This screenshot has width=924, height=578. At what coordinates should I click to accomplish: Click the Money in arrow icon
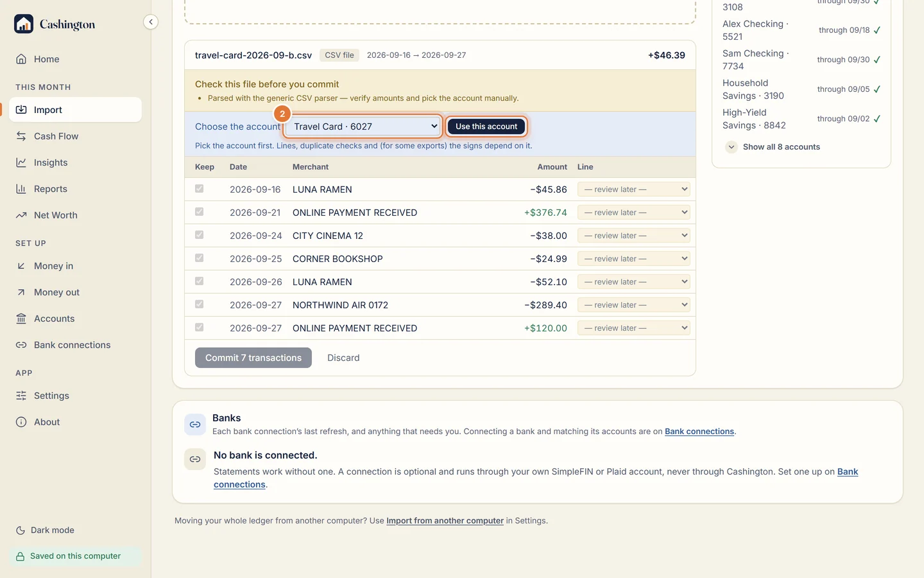click(x=21, y=266)
